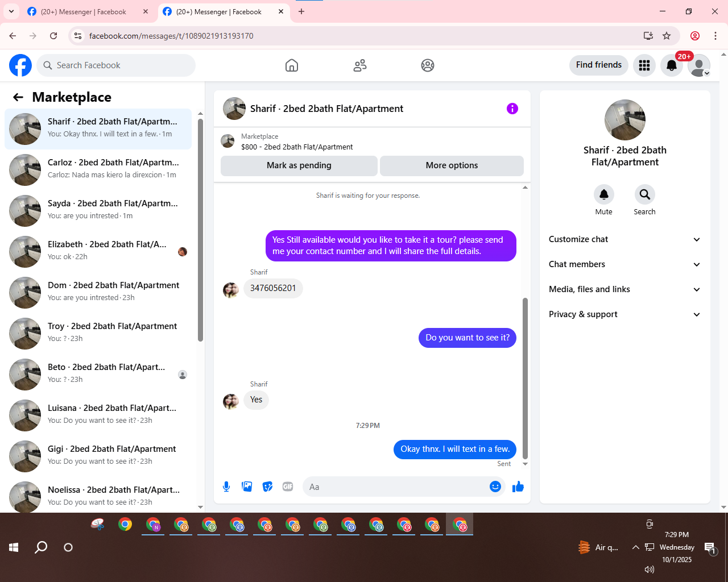Open the taskbar clock showing 7:29 PM
This screenshot has width=728, height=582.
tap(677, 547)
